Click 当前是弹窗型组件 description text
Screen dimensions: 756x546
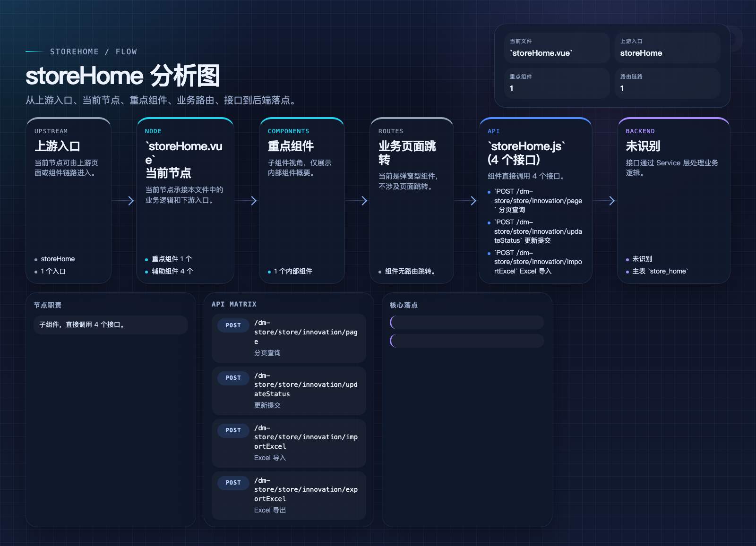[408, 181]
